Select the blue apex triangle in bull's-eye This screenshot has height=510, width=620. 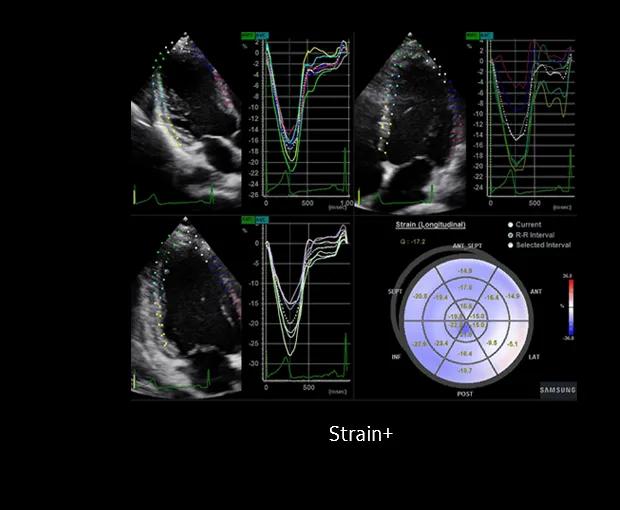[x=466, y=329]
